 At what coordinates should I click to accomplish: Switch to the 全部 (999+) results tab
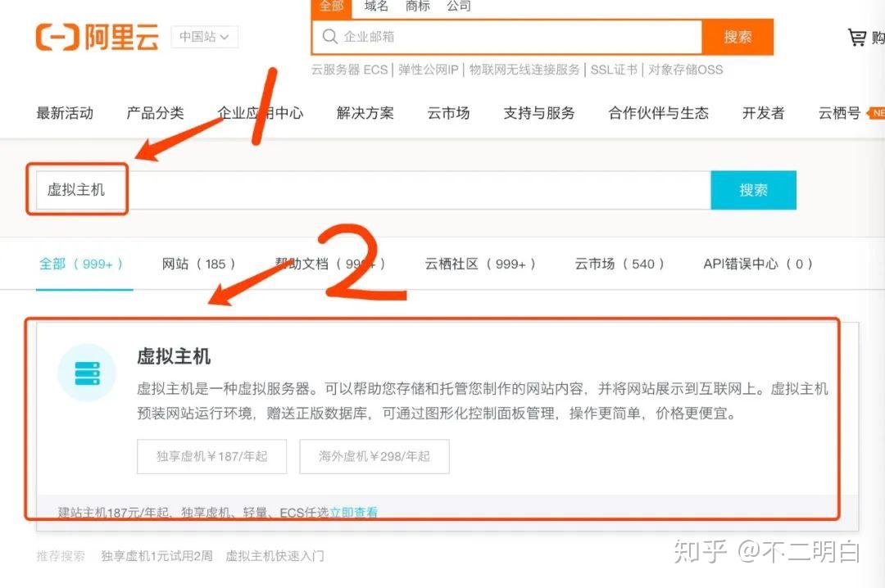pos(81,264)
